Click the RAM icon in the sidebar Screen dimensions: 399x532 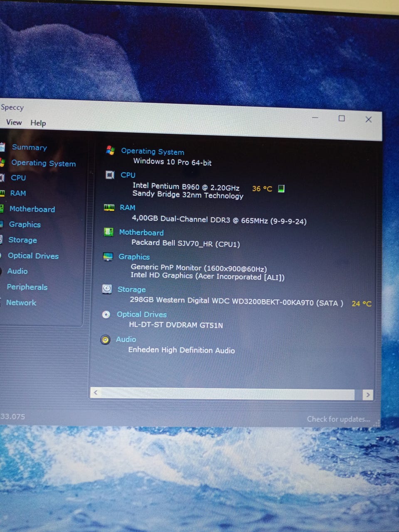(2, 193)
